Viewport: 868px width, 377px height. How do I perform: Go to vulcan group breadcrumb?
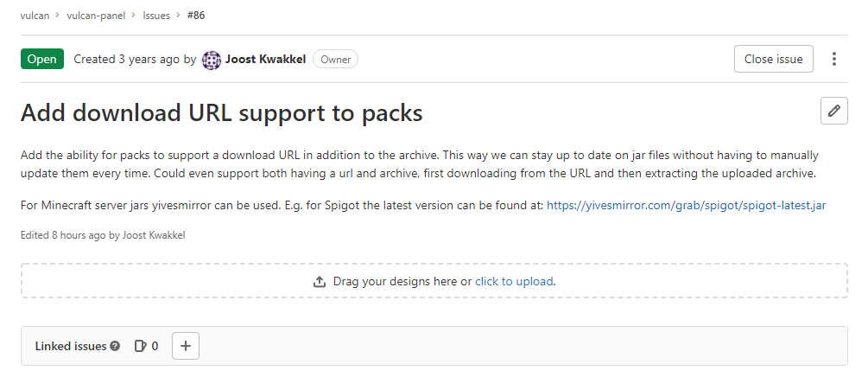(x=34, y=16)
